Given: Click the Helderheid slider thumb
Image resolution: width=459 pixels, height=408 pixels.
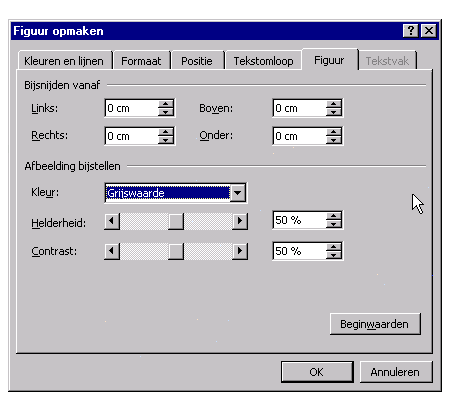Looking at the screenshot, I should click(x=176, y=221).
